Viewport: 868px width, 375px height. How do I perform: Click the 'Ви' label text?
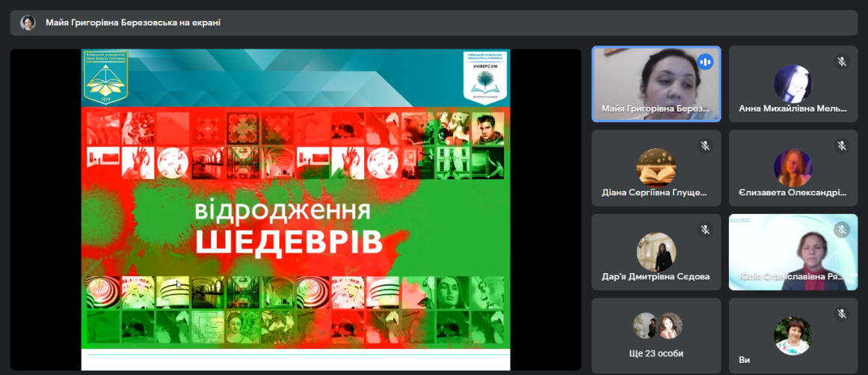point(744,360)
